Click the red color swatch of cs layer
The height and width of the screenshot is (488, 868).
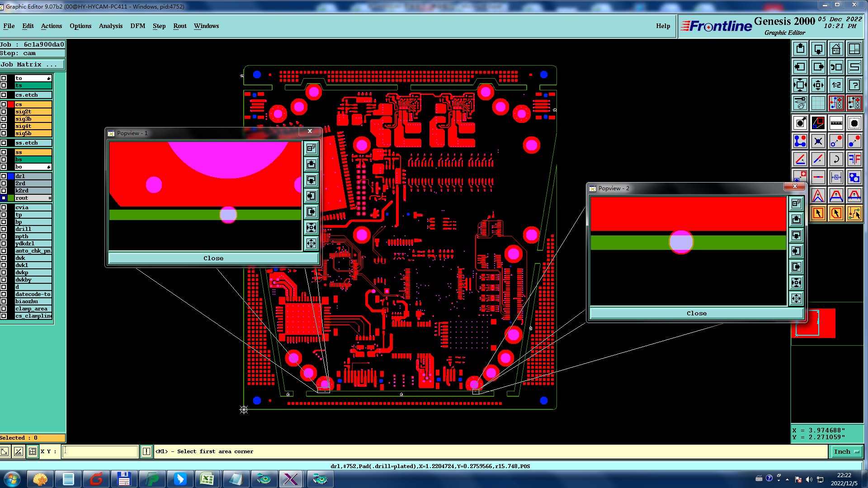pos(11,104)
